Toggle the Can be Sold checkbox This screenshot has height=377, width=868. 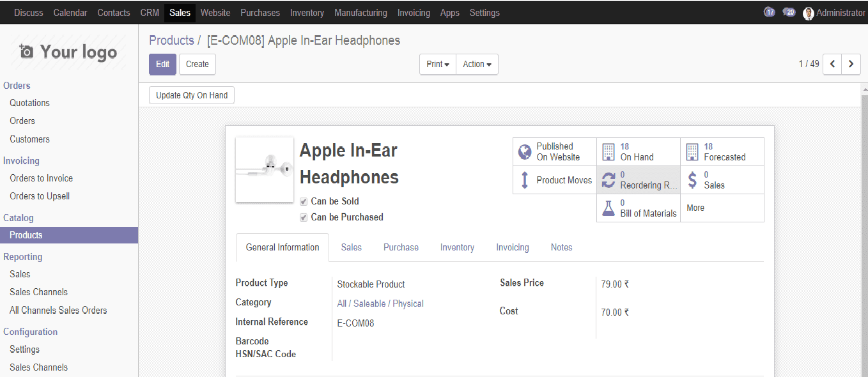(x=304, y=201)
